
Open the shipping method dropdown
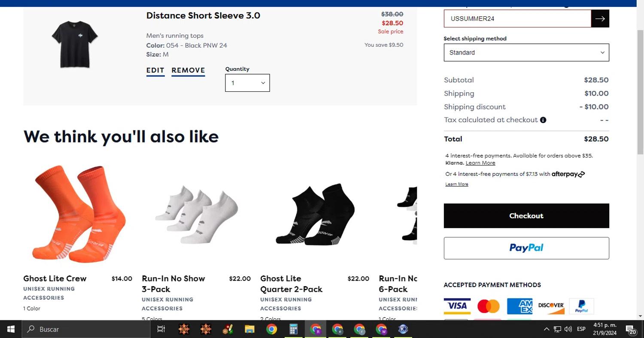click(526, 52)
